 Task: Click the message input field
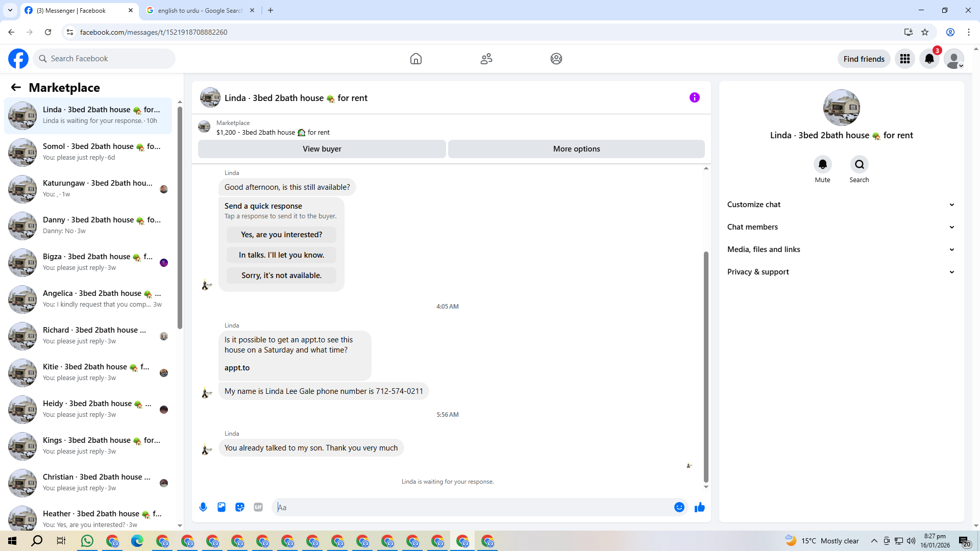[x=475, y=507]
